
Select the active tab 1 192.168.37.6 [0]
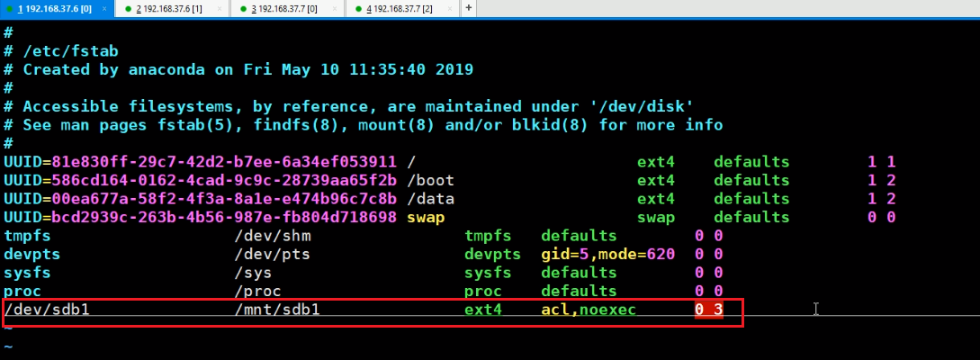(54, 8)
